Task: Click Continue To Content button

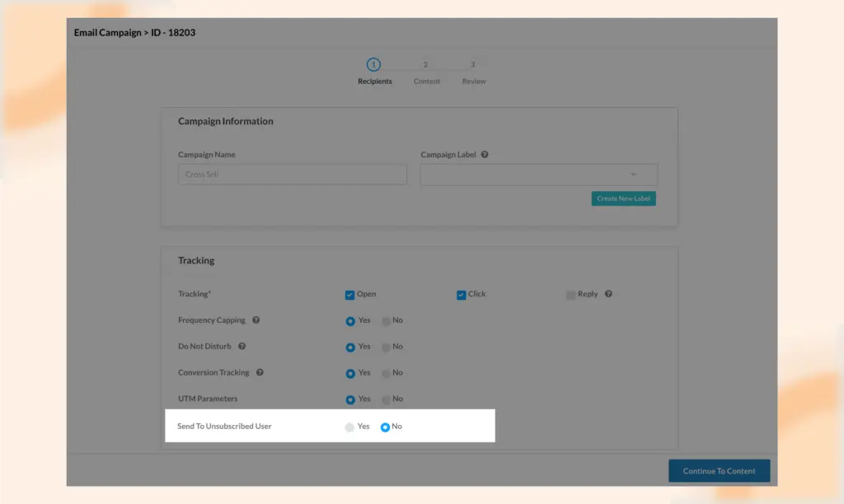Action: 719,471
